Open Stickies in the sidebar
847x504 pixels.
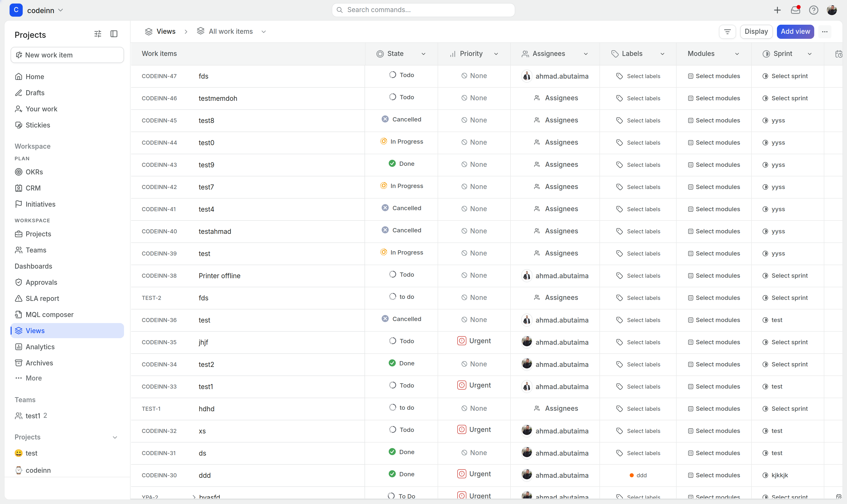pos(67,125)
